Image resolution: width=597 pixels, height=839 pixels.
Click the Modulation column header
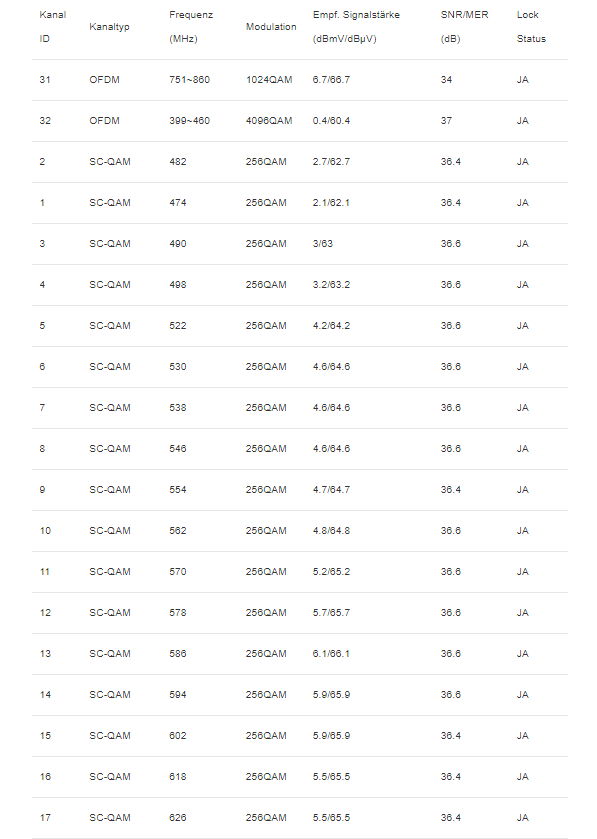[271, 27]
